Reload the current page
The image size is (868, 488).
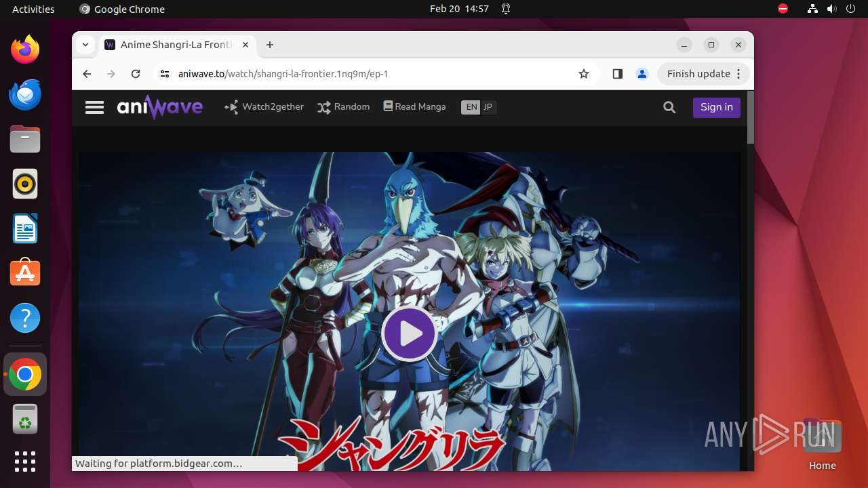coord(136,74)
